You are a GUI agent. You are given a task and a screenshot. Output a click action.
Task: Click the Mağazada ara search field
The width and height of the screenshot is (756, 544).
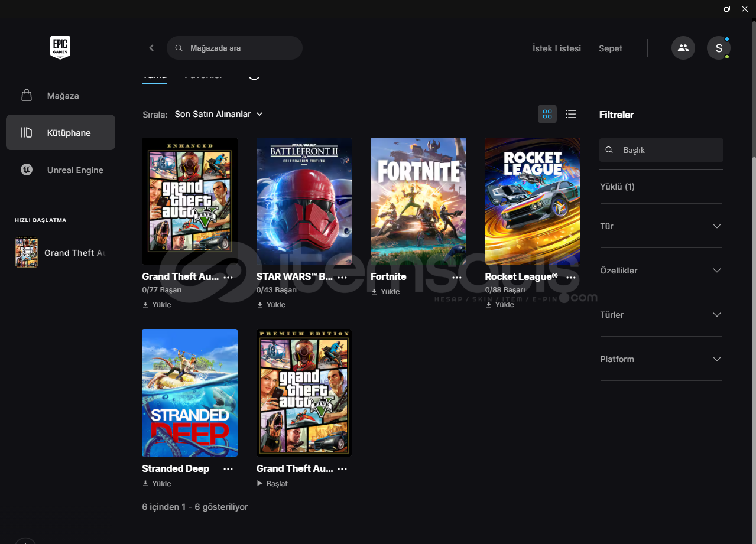tap(235, 48)
